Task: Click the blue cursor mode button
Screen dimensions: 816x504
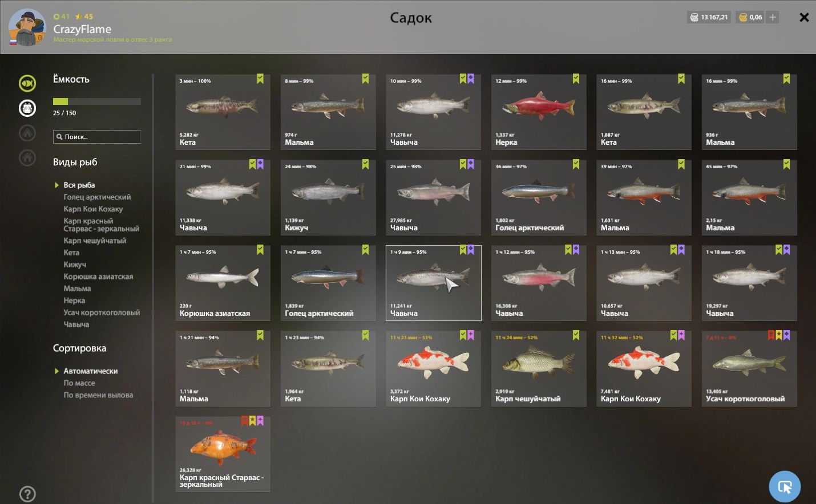Action: pyautogui.click(x=785, y=486)
